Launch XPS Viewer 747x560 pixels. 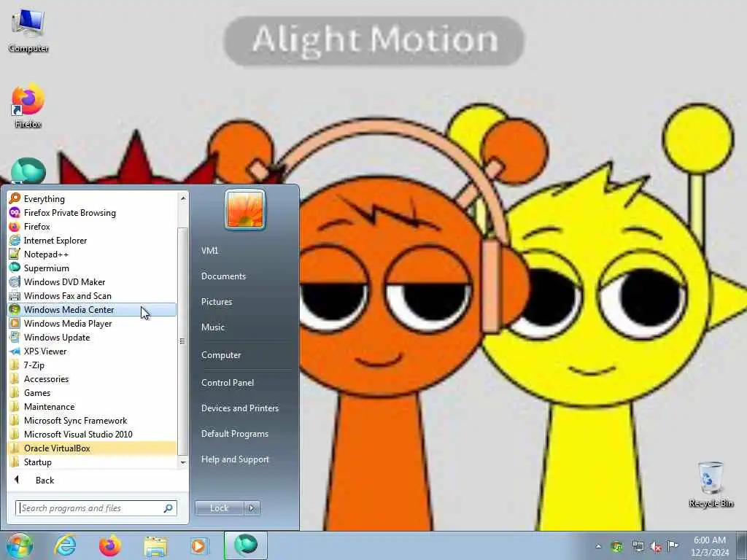(92, 351)
